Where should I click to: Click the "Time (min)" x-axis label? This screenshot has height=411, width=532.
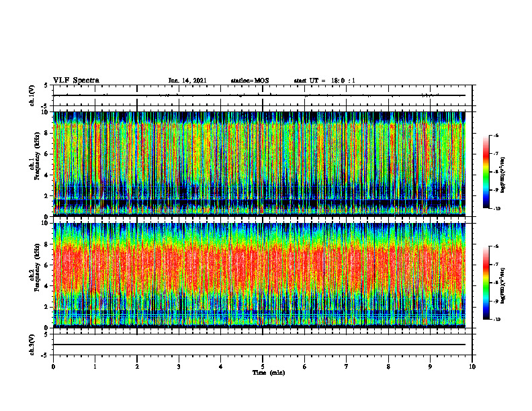click(x=269, y=373)
